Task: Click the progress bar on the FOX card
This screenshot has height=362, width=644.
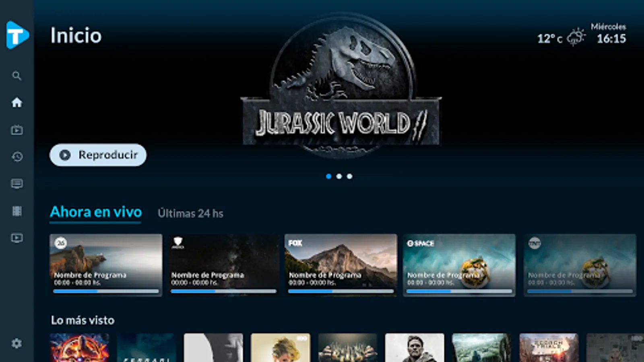Action: point(341,291)
